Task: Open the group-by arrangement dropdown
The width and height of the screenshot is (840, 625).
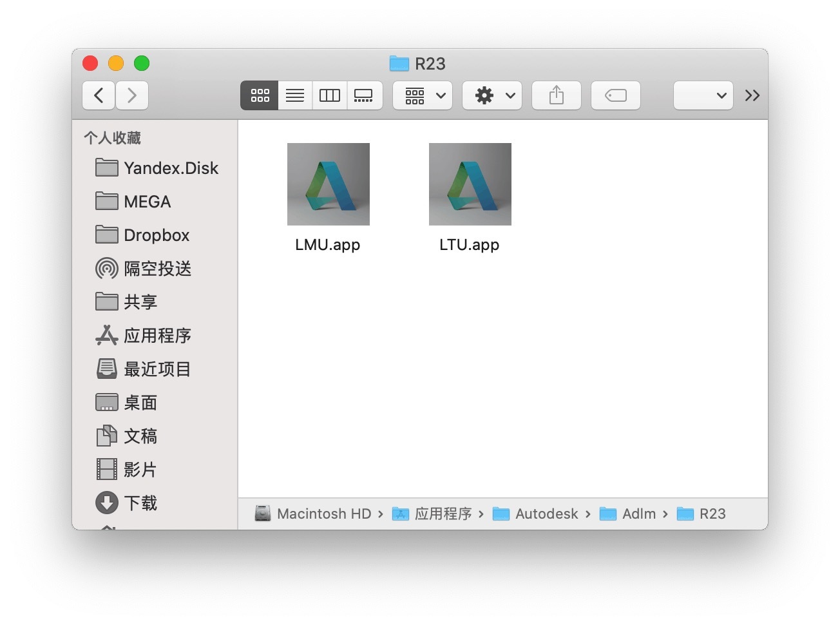Action: (x=423, y=95)
